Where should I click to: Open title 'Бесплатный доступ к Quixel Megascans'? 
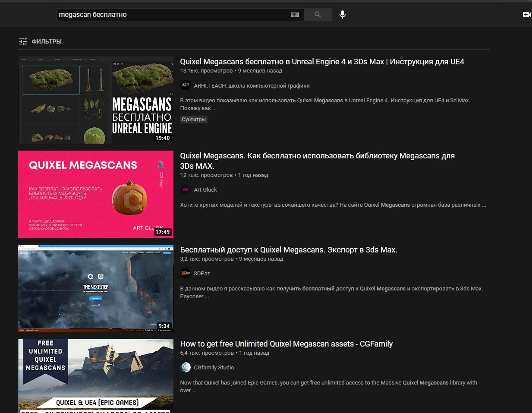289,250
